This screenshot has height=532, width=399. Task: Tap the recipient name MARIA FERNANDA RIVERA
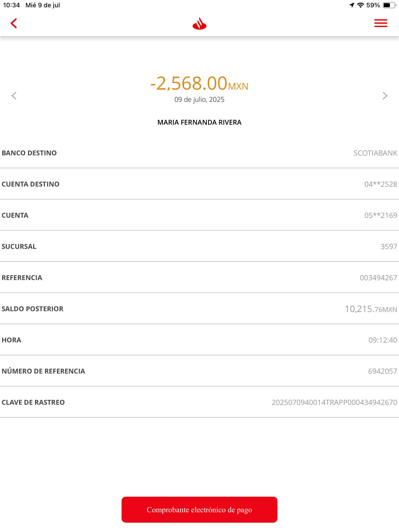tap(199, 122)
